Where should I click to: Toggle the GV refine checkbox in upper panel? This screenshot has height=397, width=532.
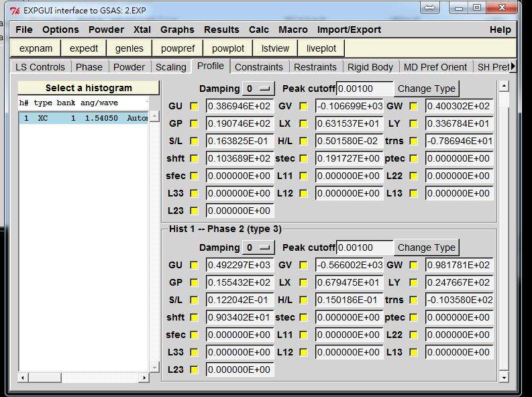(304, 107)
